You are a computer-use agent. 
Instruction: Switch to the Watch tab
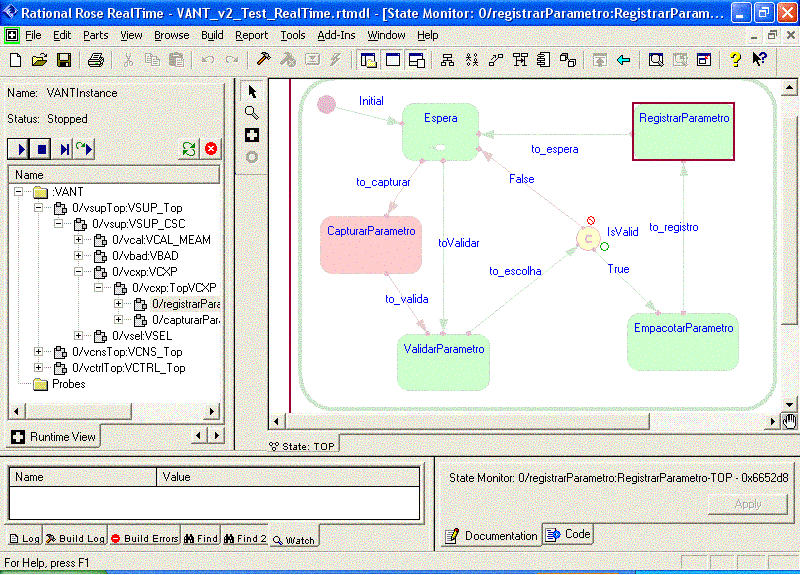294,540
